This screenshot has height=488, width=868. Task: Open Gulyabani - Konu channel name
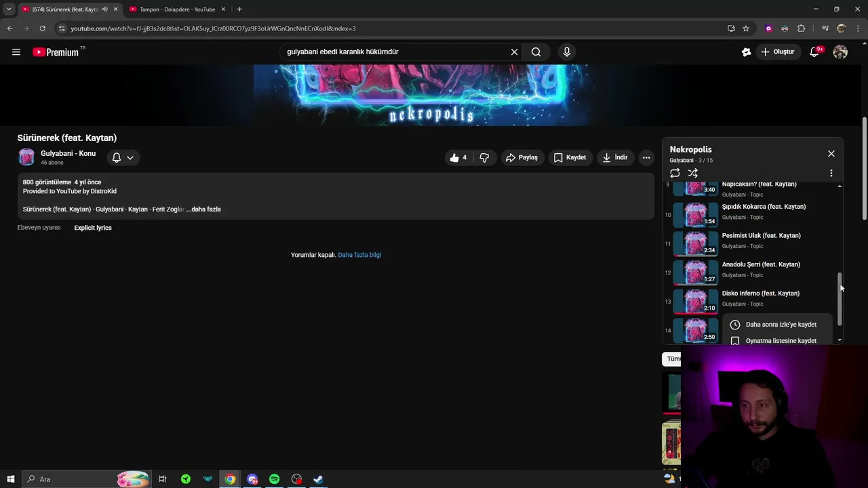pos(68,153)
